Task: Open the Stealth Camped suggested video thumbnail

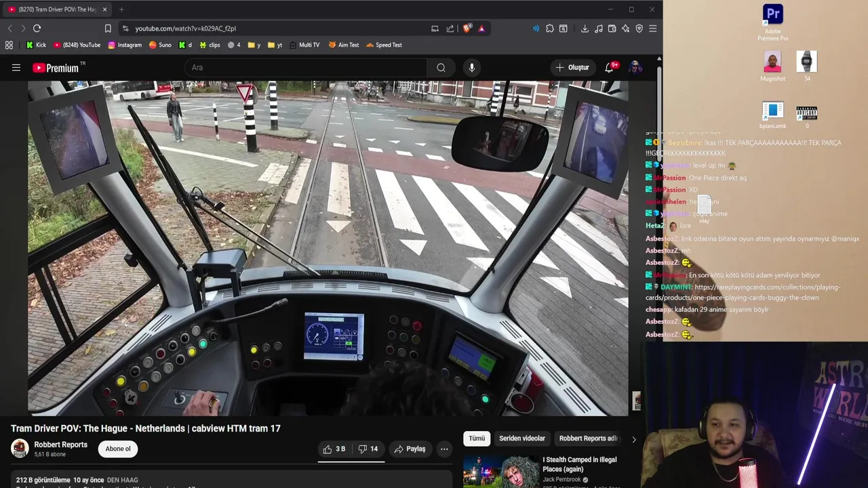Action: tap(501, 471)
